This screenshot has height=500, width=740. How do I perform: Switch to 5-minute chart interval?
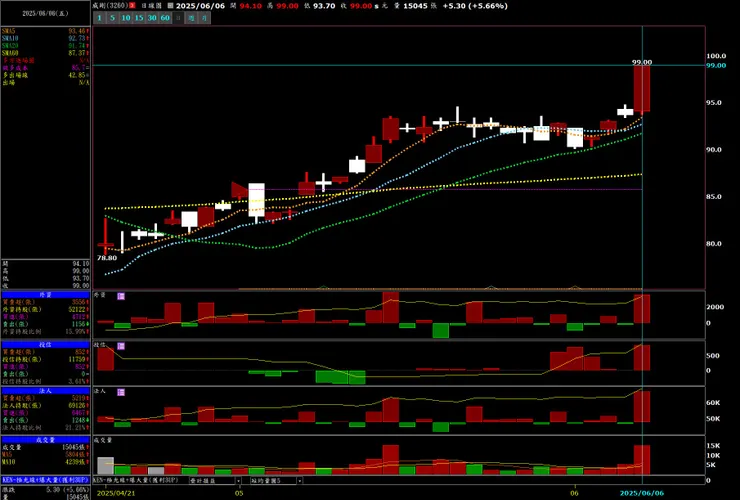click(112, 18)
